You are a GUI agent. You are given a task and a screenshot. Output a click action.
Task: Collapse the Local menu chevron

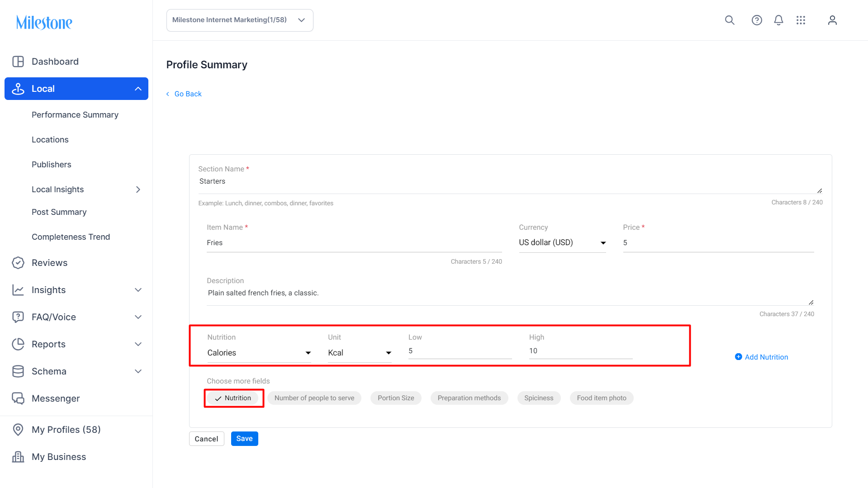[x=138, y=89]
